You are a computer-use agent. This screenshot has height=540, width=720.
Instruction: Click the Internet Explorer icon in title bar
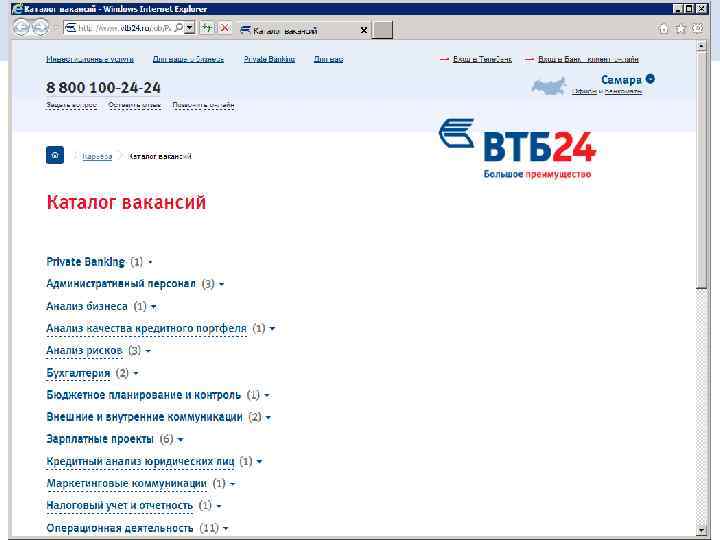17,8
